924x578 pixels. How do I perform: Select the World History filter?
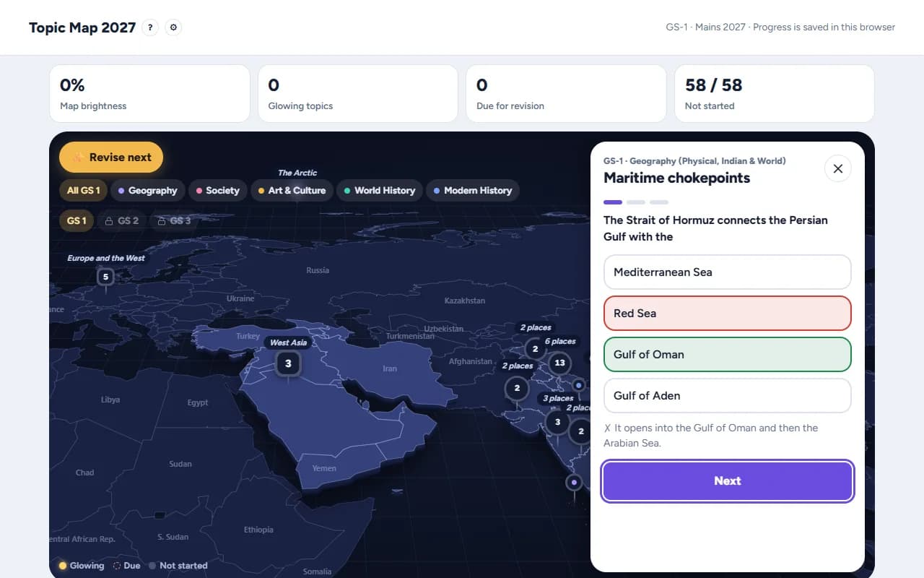point(379,190)
